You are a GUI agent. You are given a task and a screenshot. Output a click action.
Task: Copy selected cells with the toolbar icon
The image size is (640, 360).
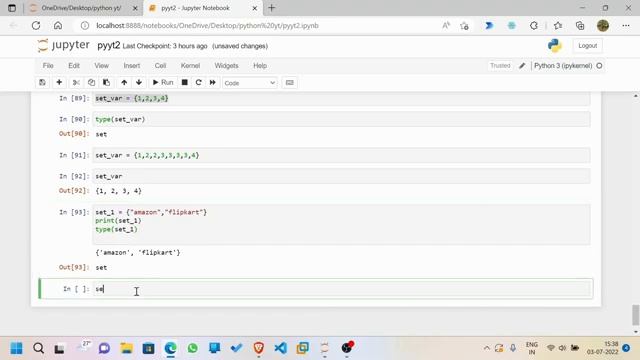91,82
